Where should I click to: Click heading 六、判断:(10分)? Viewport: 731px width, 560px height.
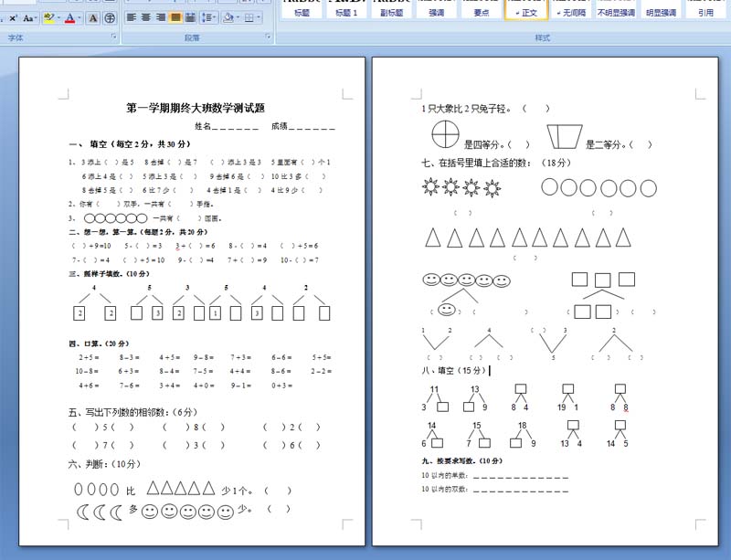104,464
